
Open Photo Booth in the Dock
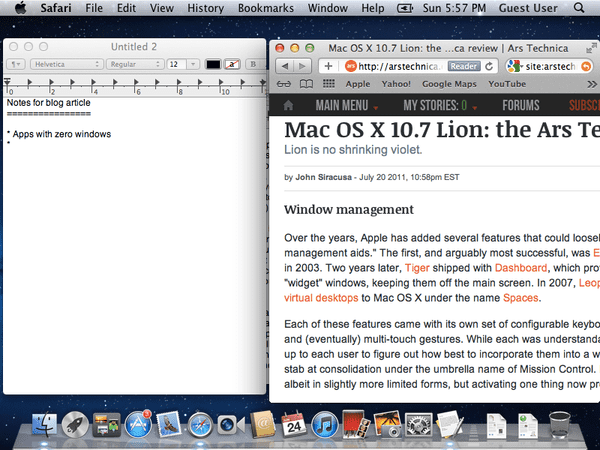coord(356,424)
